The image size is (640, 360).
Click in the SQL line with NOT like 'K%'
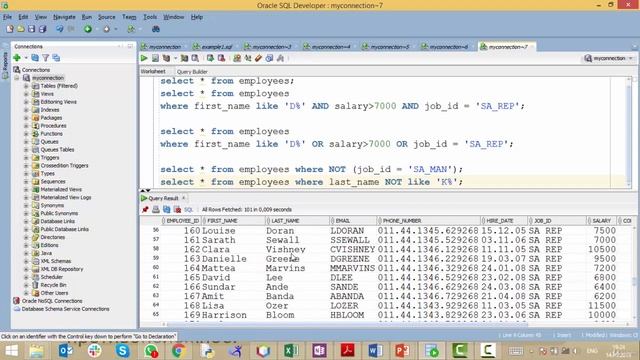(x=311, y=182)
